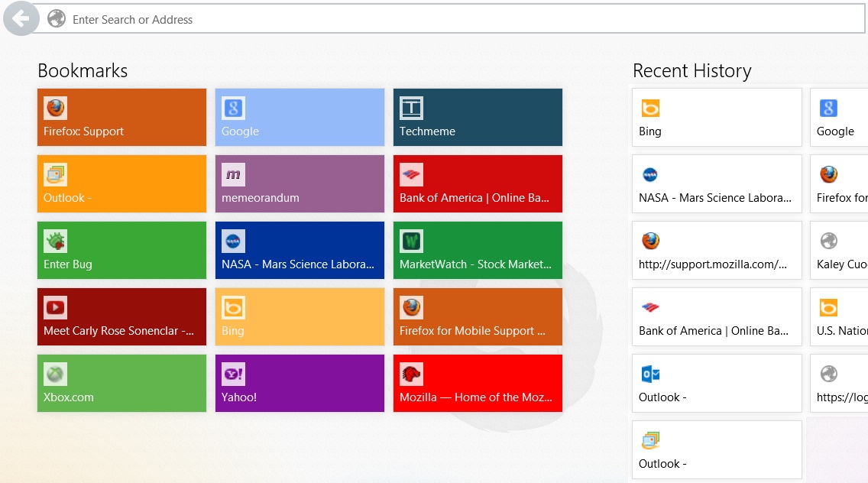Click the globe icon in address bar
This screenshot has height=483, width=868.
56,19
